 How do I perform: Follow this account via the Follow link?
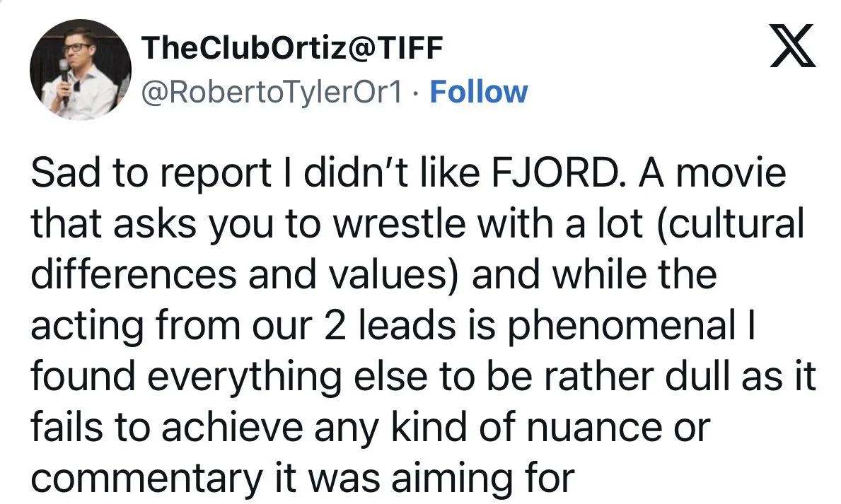479,92
